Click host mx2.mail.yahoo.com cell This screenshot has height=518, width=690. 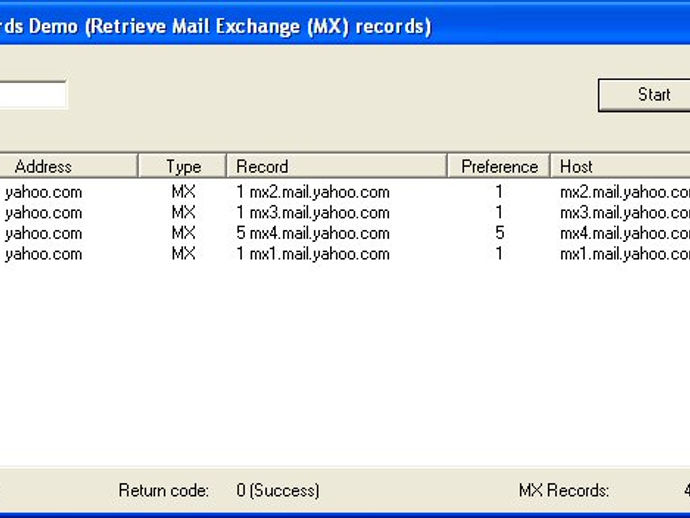(625, 192)
